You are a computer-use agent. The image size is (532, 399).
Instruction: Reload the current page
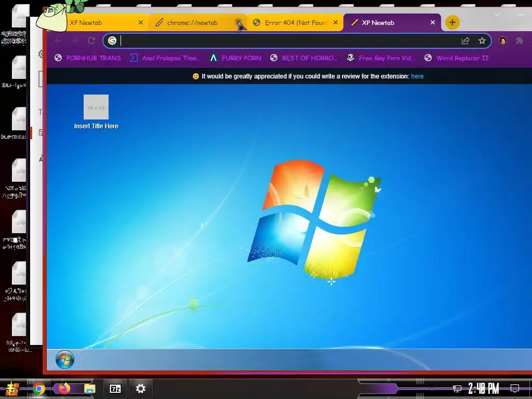[91, 41]
